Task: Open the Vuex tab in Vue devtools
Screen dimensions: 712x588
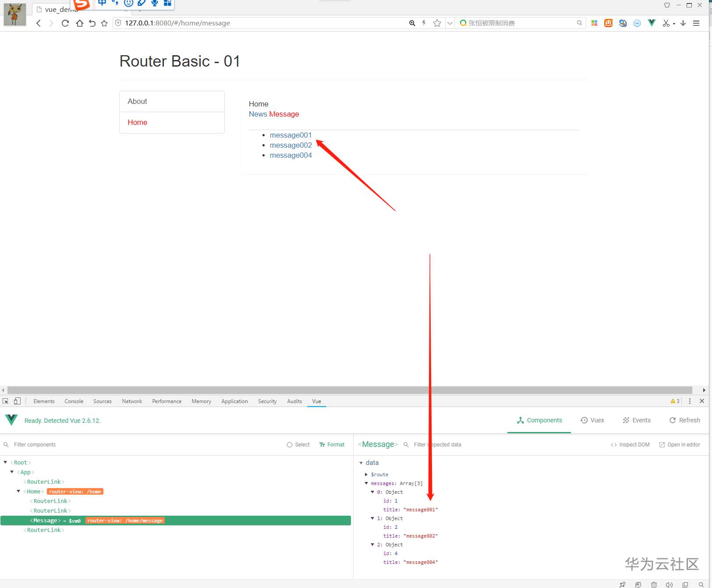Action: coord(592,420)
